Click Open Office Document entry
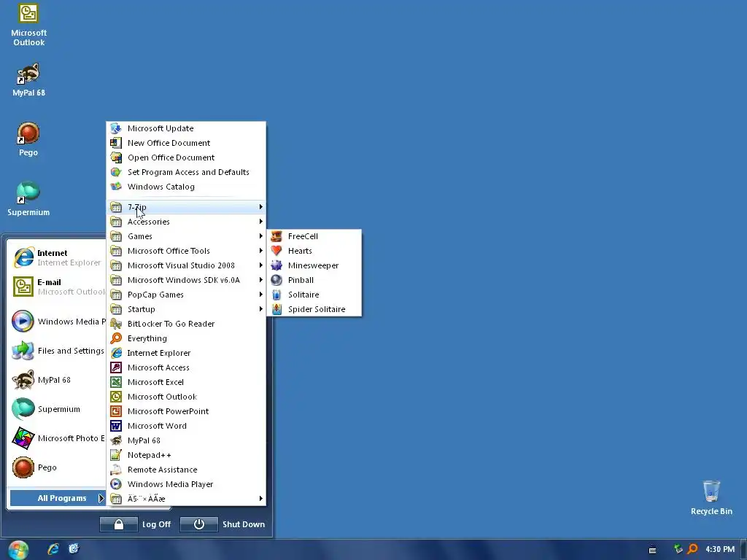 186,157
